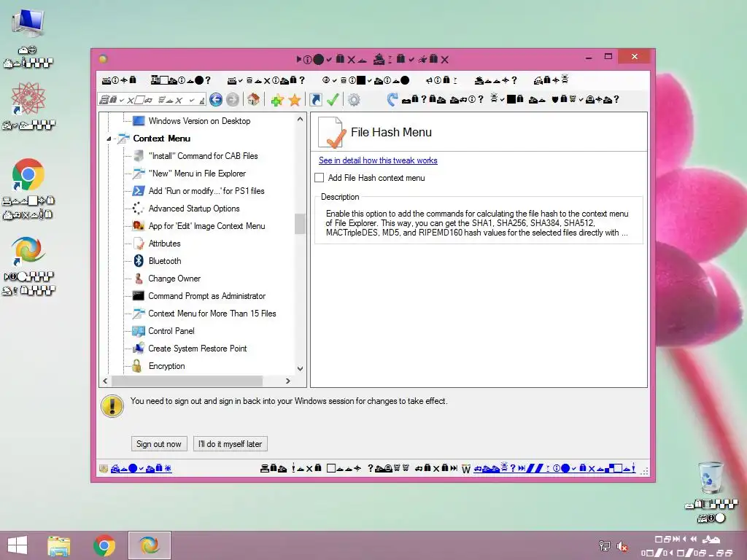Enable Add File Hash context menu checkbox

320,178
